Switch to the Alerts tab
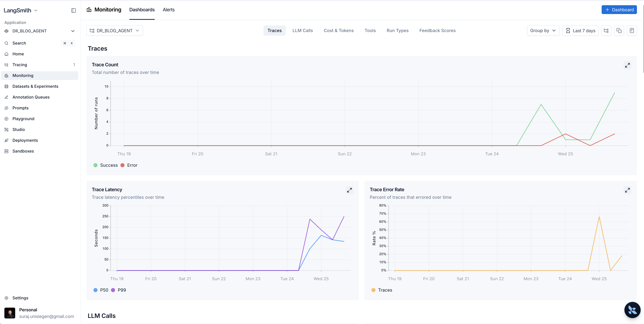Image resolution: width=644 pixels, height=324 pixels. click(x=169, y=10)
